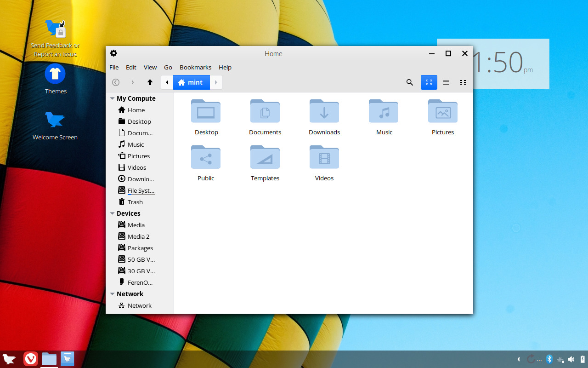
Task: Open the Vivaldi browser from the taskbar
Action: 30,359
